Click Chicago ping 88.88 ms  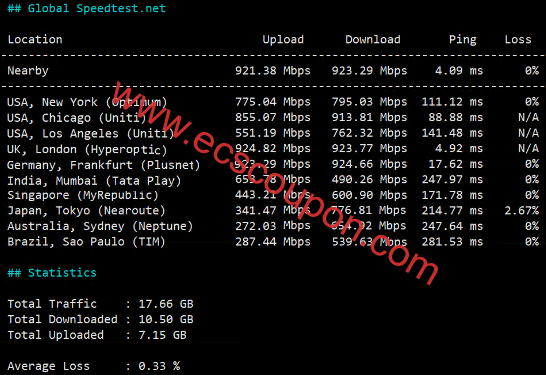click(x=456, y=118)
